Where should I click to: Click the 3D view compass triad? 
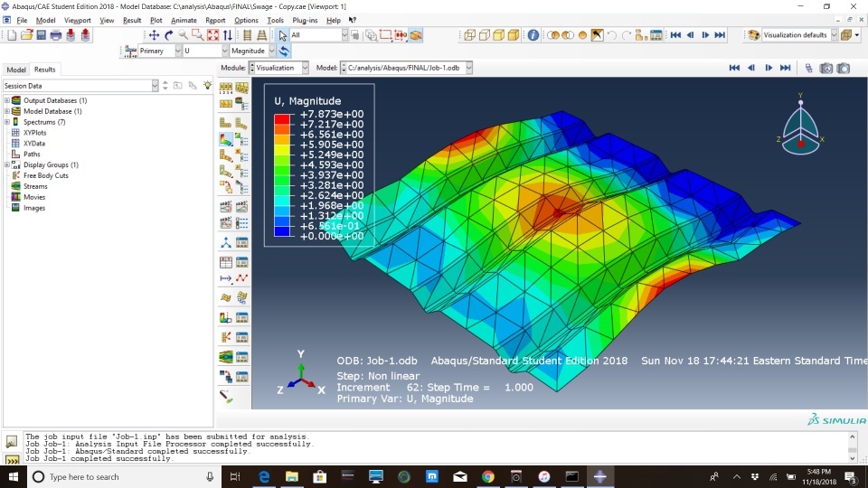pos(800,125)
